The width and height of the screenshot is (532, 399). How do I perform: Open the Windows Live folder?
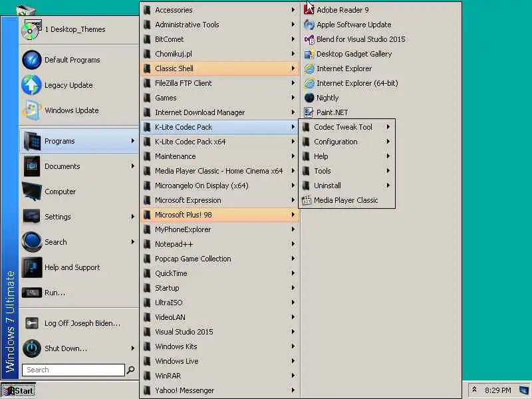pyautogui.click(x=219, y=361)
